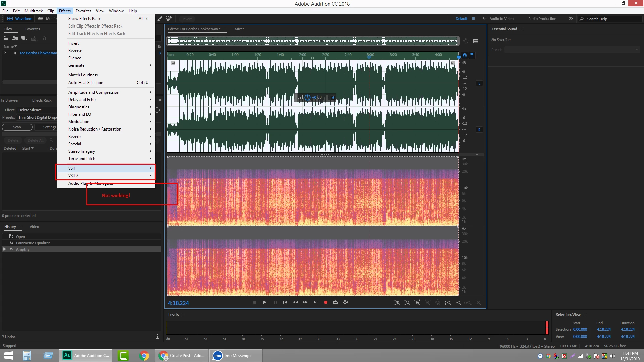Click the New File icon
This screenshot has width=644, height=362.
click(24, 38)
